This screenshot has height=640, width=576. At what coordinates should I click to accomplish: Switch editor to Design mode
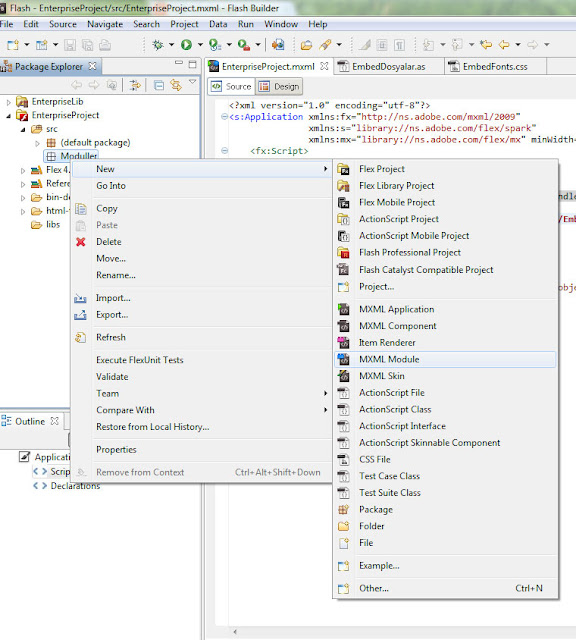pyautogui.click(x=280, y=87)
